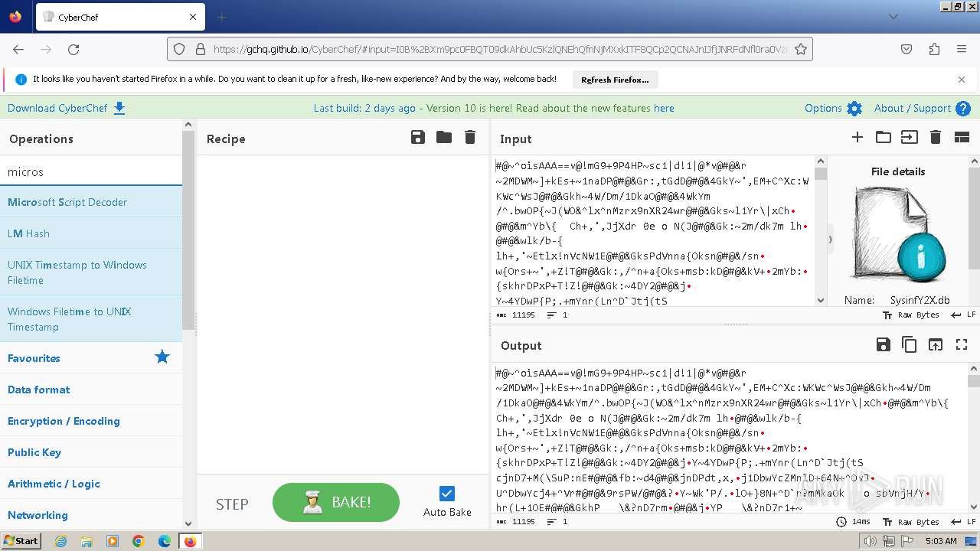This screenshot has height=551, width=980.
Task: Open a new browser tab
Action: coord(221,17)
